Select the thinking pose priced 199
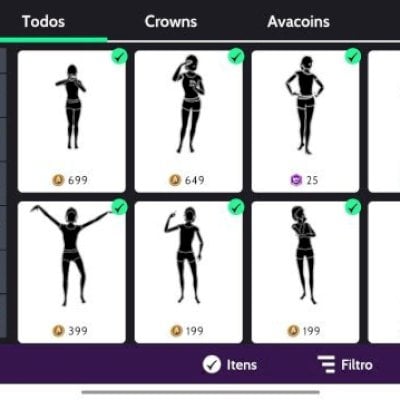400x400 pixels. [305, 272]
